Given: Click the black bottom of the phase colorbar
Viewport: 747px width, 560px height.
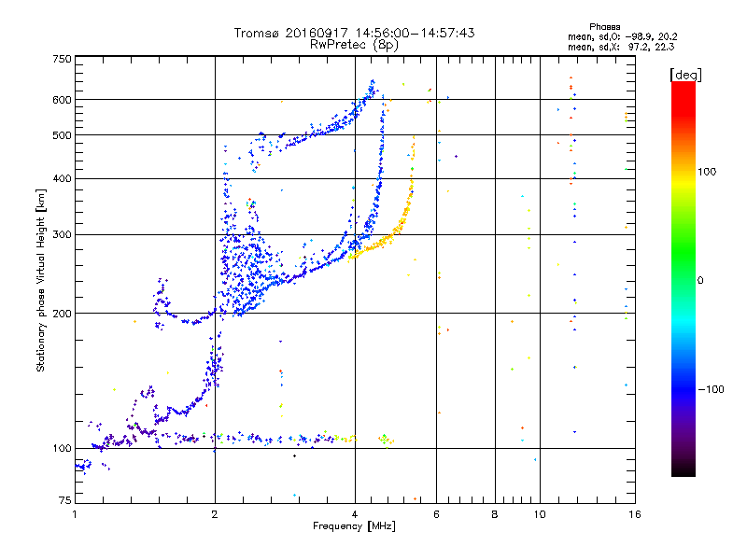Looking at the screenshot, I should coord(684,469).
